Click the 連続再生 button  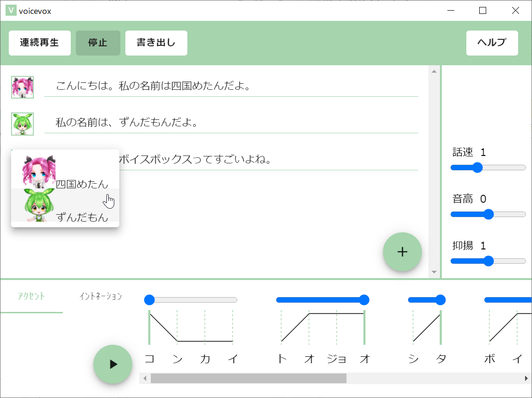pos(40,43)
